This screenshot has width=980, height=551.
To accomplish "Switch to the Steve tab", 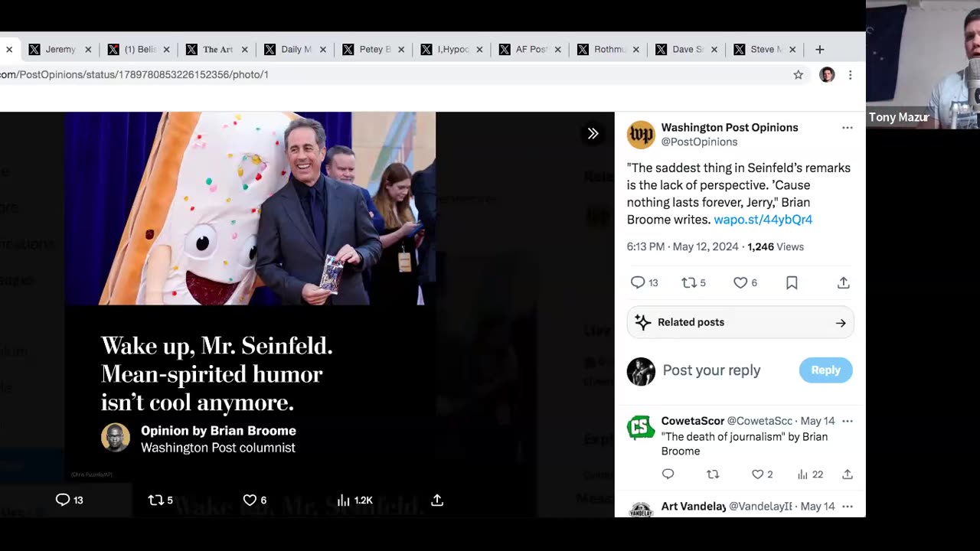I will point(766,49).
